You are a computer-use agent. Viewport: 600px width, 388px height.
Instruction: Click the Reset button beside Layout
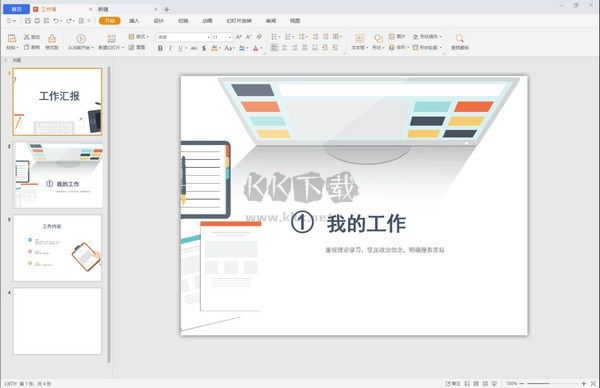point(137,47)
